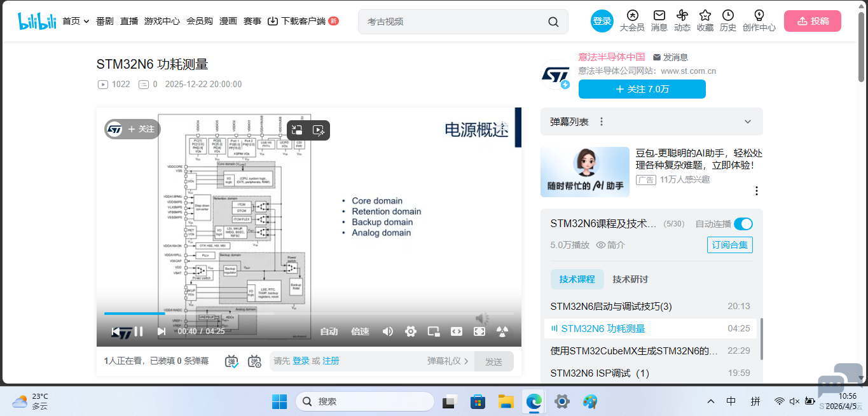Open 豆包 AI助手 ad thumbnail

pos(585,172)
